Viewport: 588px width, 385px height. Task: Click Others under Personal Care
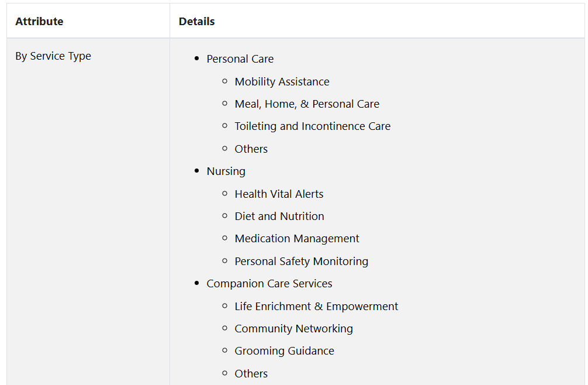coord(251,149)
